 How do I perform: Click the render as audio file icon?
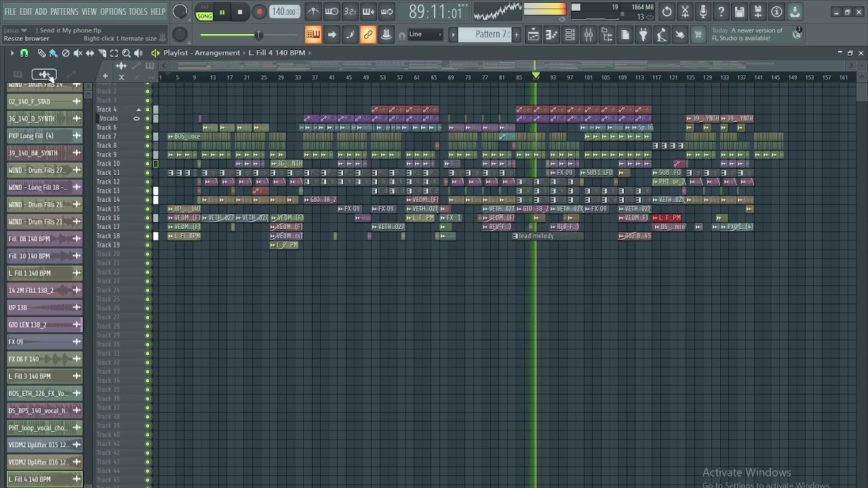pos(758,12)
